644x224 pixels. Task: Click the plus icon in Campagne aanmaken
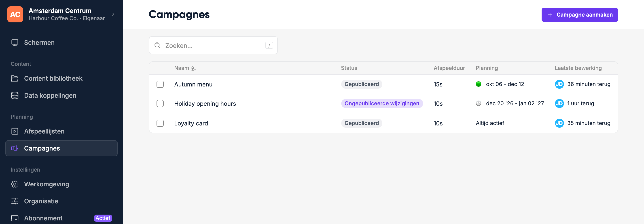(x=550, y=15)
